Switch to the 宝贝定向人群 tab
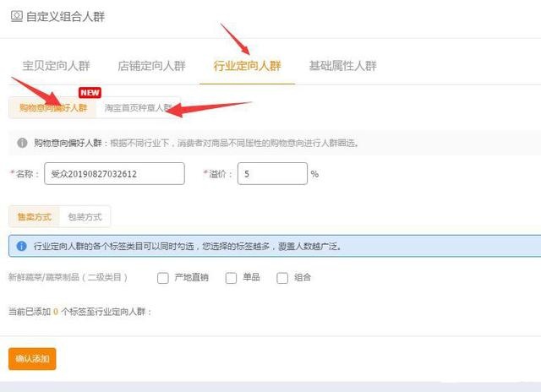The height and width of the screenshot is (392, 541). click(x=57, y=66)
